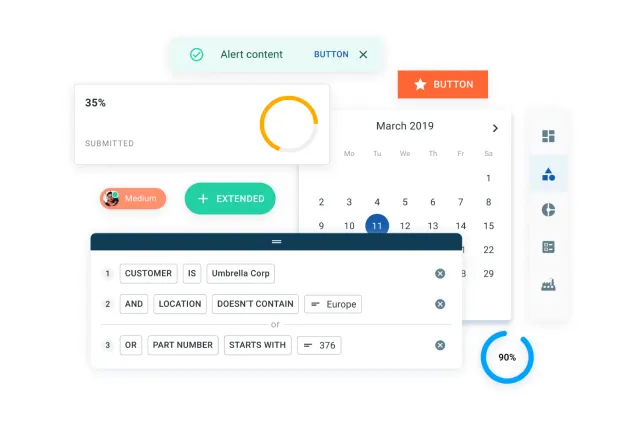
Task: Click the orange star BUTTON
Action: [x=442, y=84]
